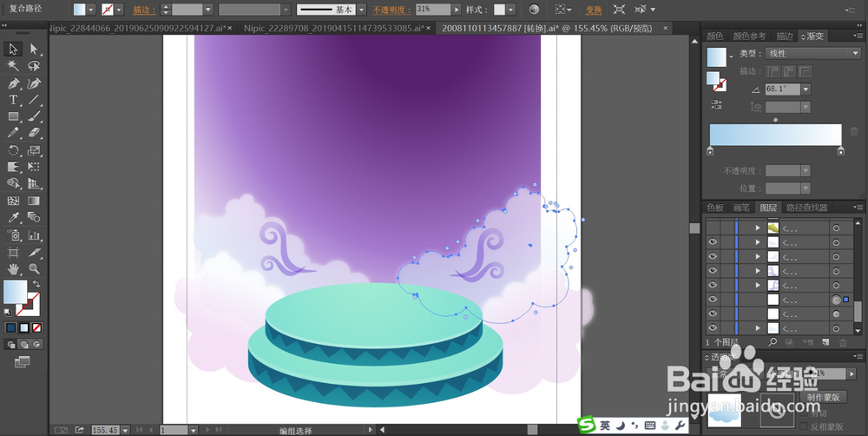Select the Hand tool
Screen dimensions: 868x436
pos(13,269)
